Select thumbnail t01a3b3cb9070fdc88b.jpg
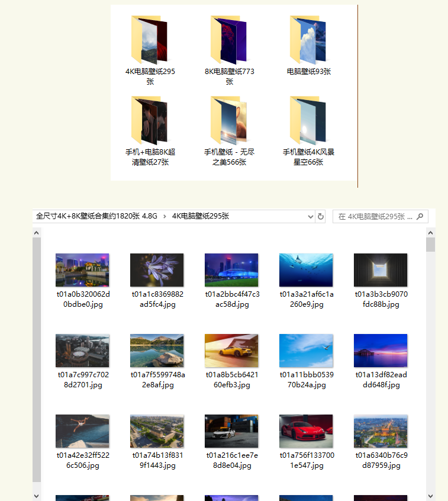This screenshot has height=501, width=448. [x=381, y=270]
